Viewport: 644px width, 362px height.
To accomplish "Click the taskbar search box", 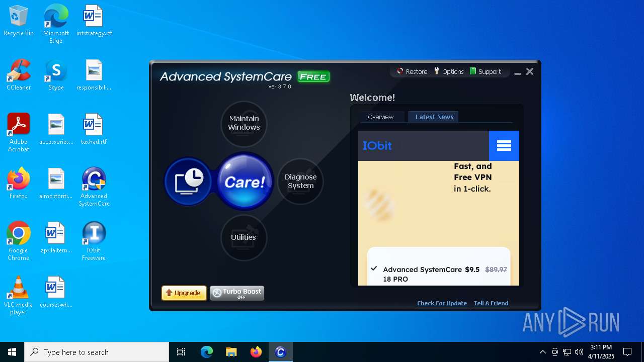I will pyautogui.click(x=97, y=352).
